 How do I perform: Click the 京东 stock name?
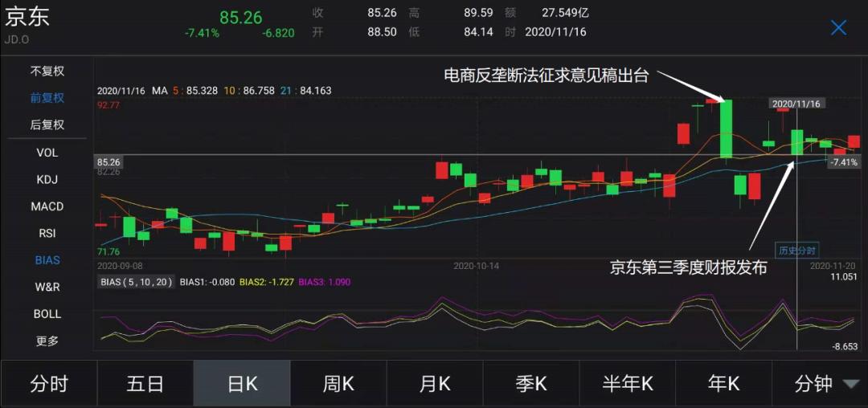(x=27, y=17)
